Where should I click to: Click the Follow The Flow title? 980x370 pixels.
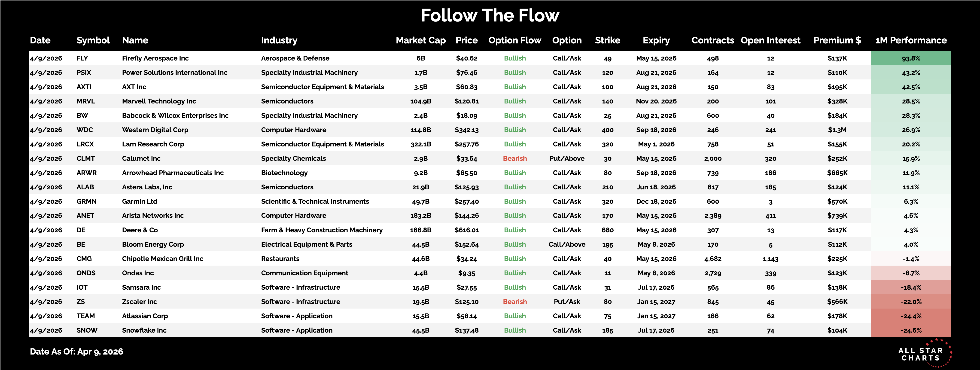(x=490, y=16)
